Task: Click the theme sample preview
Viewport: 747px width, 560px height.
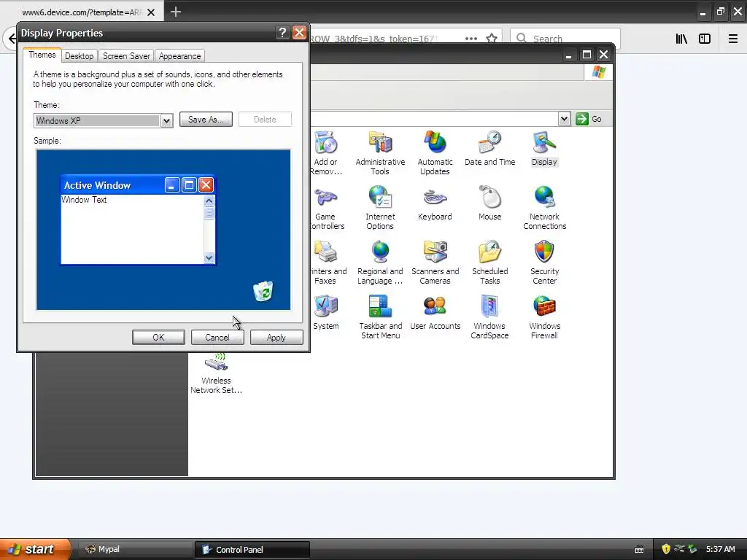Action: 163,230
